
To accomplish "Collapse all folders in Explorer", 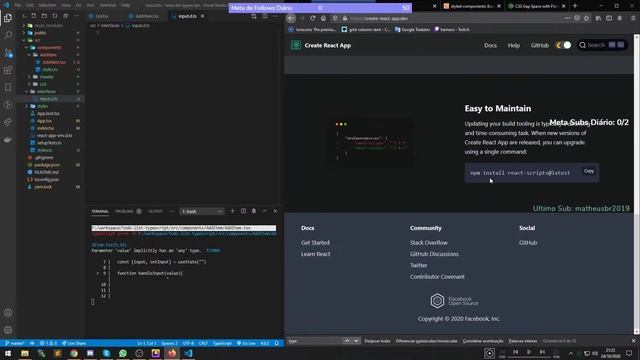I will tap(65, 16).
